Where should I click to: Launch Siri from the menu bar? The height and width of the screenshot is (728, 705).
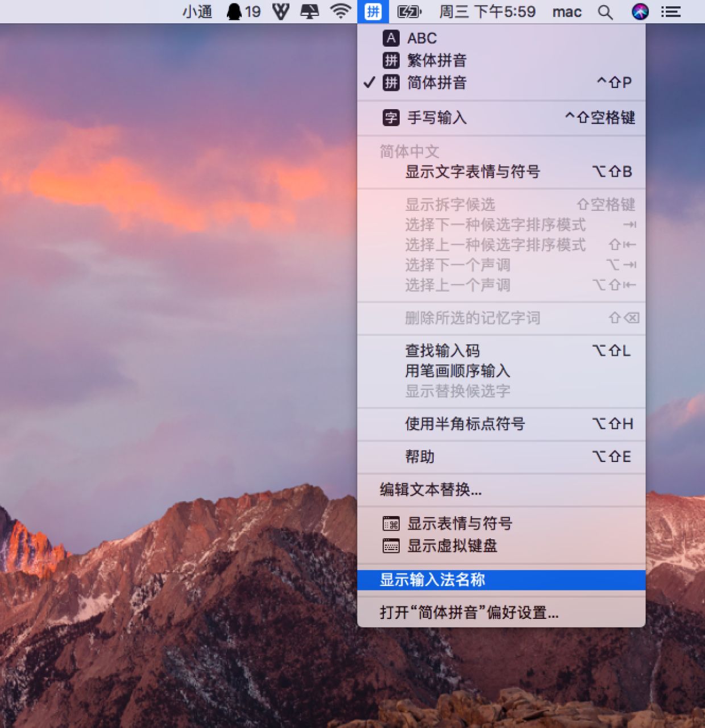(640, 11)
